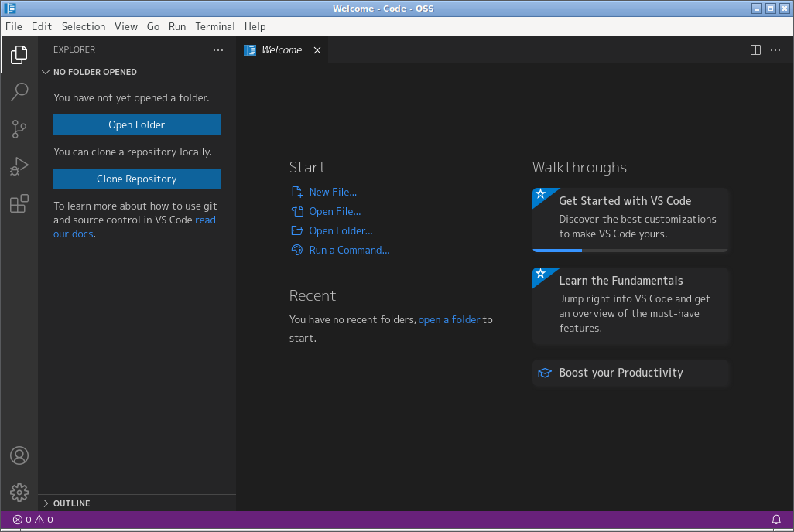The image size is (794, 532).
Task: Open Get Started with VS Code walkthrough
Action: click(631, 220)
